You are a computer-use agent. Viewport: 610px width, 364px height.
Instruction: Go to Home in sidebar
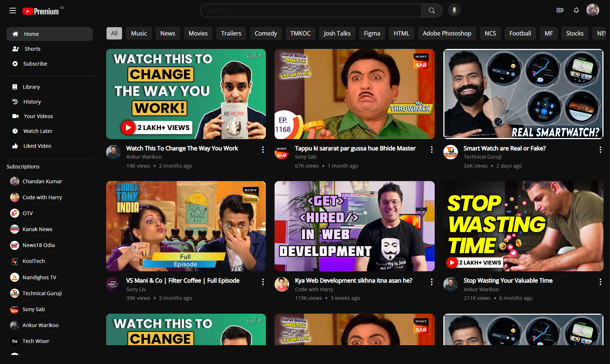50,34
